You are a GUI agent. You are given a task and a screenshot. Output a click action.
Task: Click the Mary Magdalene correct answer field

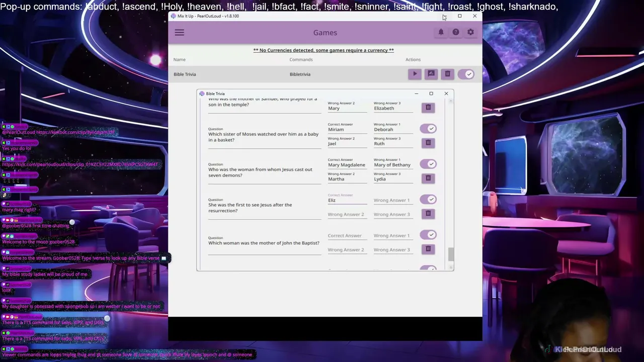347,164
